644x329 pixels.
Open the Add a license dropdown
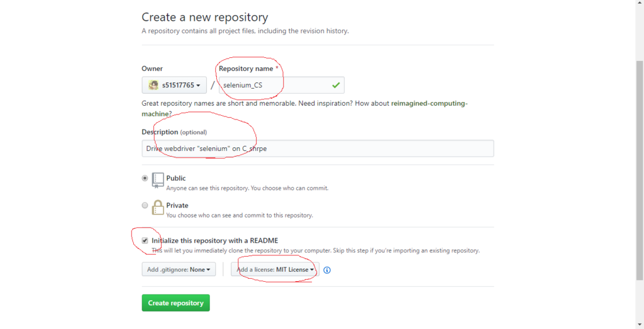pyautogui.click(x=275, y=269)
